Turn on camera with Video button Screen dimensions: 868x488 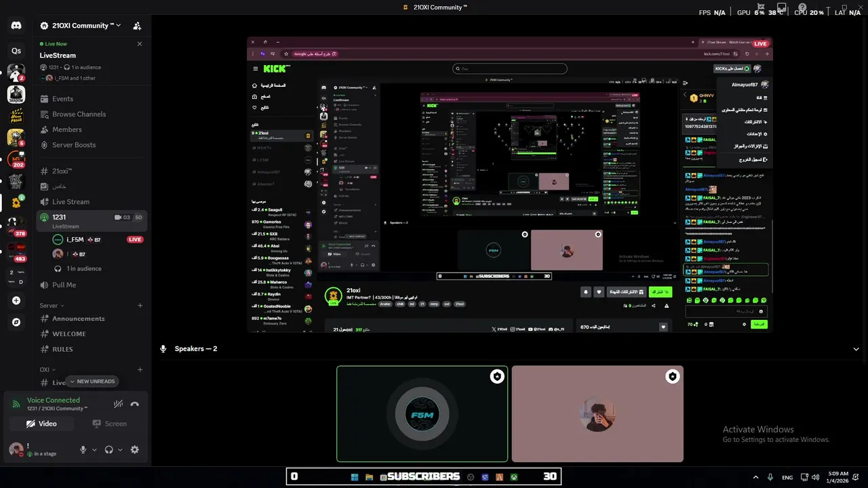41,424
